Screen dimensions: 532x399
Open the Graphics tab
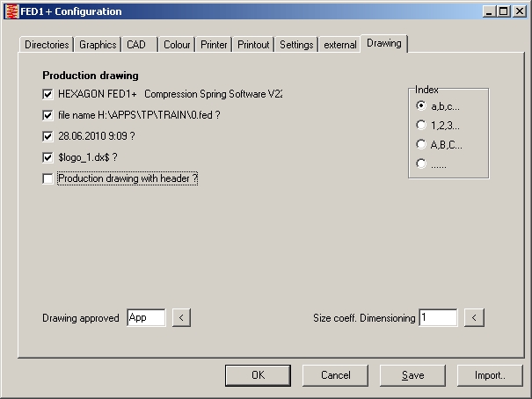[98, 45]
